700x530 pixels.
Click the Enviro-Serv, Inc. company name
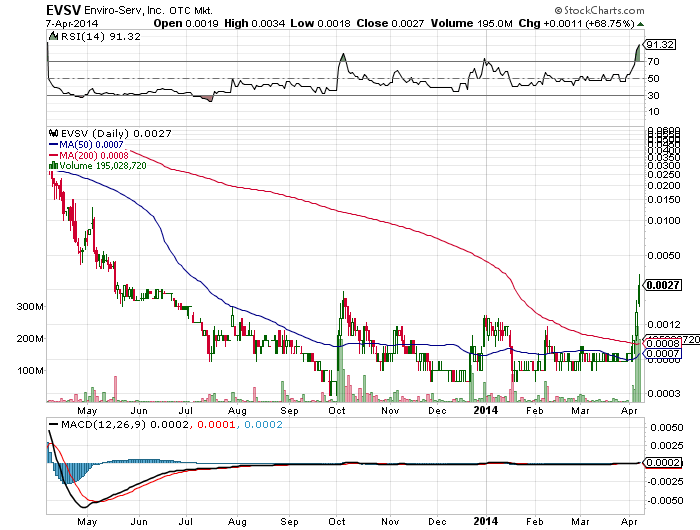tap(125, 10)
